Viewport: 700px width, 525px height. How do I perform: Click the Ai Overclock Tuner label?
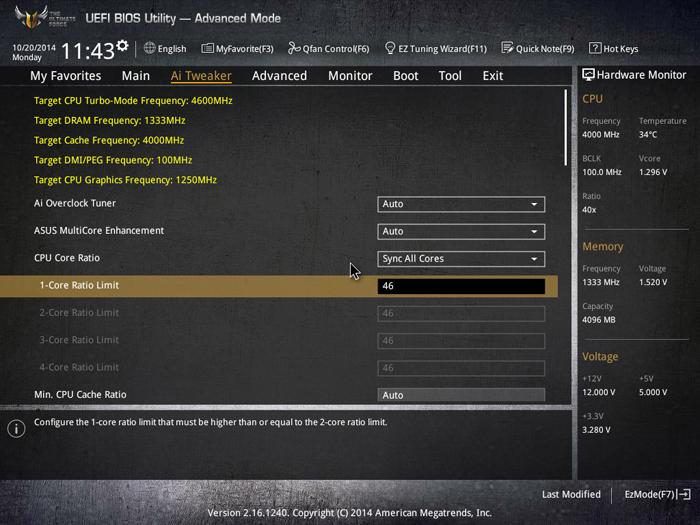tap(75, 203)
